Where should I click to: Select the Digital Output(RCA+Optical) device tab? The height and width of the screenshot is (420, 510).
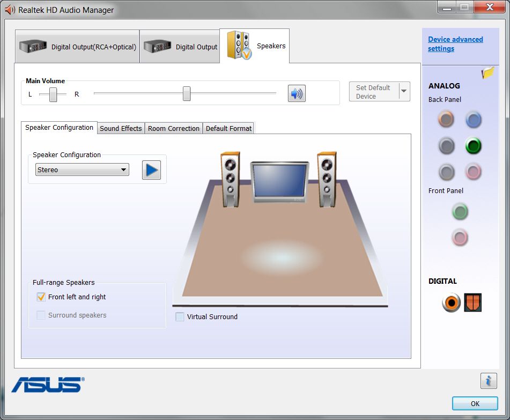[x=78, y=47]
